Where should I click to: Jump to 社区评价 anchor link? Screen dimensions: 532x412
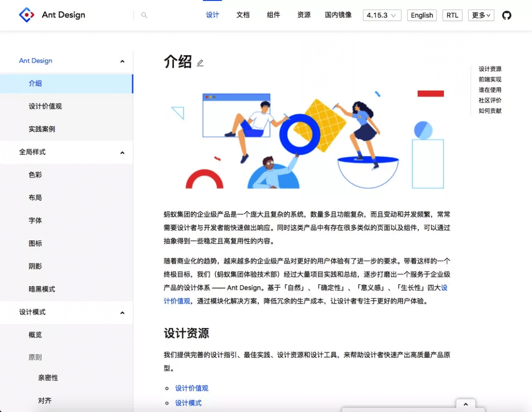pyautogui.click(x=490, y=101)
